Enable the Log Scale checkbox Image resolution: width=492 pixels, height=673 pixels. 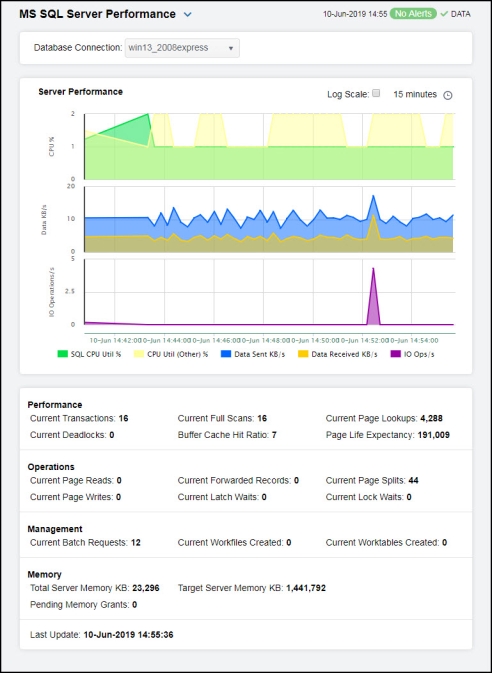(x=376, y=93)
